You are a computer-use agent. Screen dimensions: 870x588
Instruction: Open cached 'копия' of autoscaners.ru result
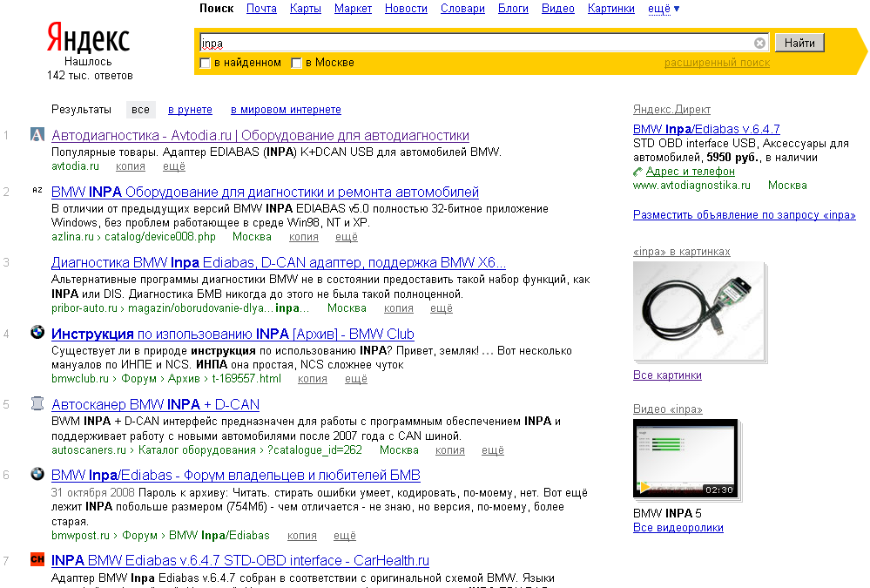[x=450, y=449]
